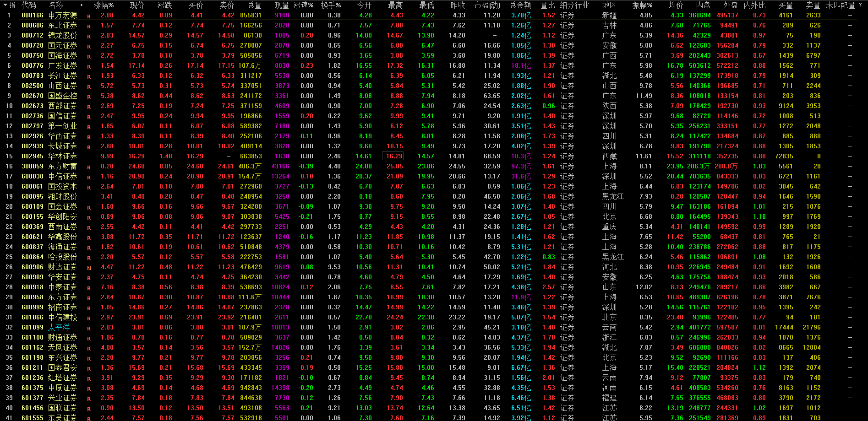
Task: Select stock code 601456
Action: coord(33,408)
